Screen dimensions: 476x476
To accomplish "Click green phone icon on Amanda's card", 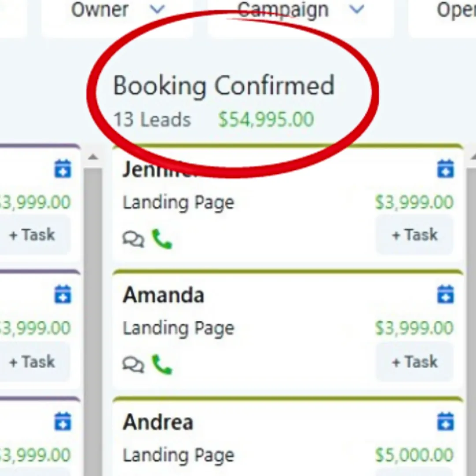I will (162, 364).
